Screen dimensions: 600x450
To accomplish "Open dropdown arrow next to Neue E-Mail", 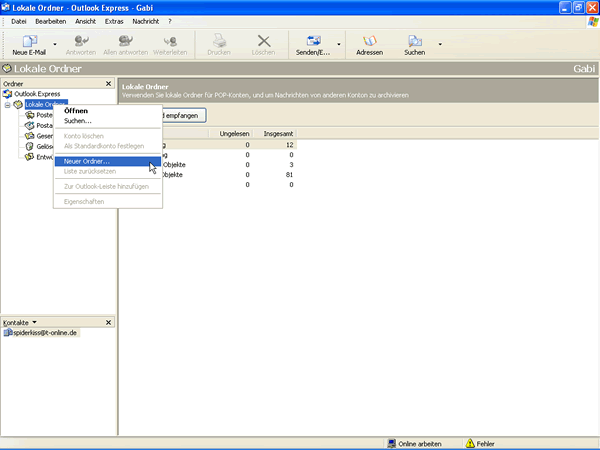I will tap(54, 45).
